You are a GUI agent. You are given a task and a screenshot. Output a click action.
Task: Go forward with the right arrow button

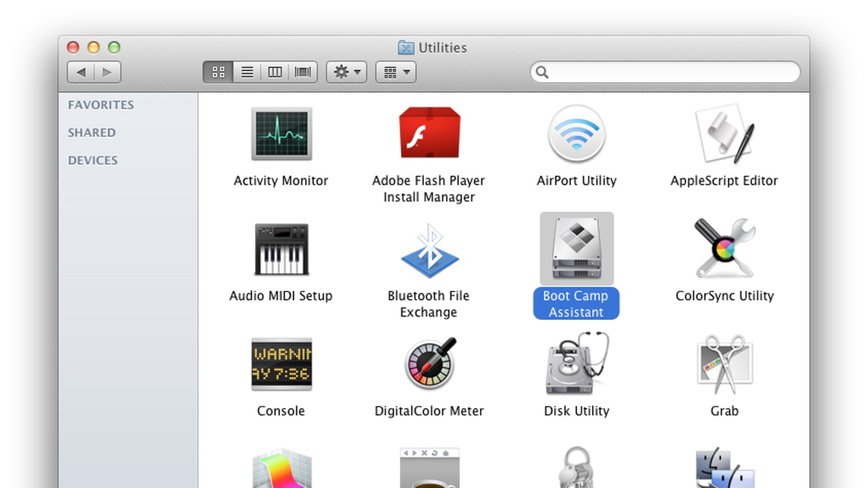point(107,72)
